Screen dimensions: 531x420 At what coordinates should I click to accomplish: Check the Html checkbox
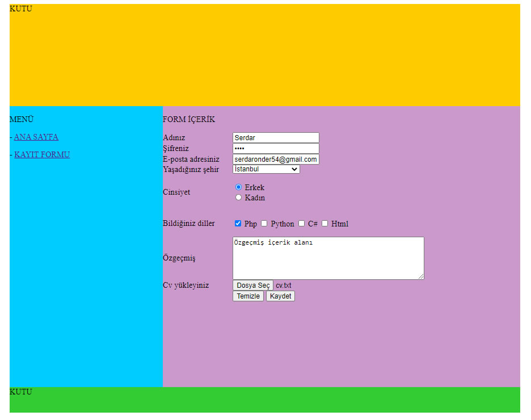pyautogui.click(x=325, y=224)
